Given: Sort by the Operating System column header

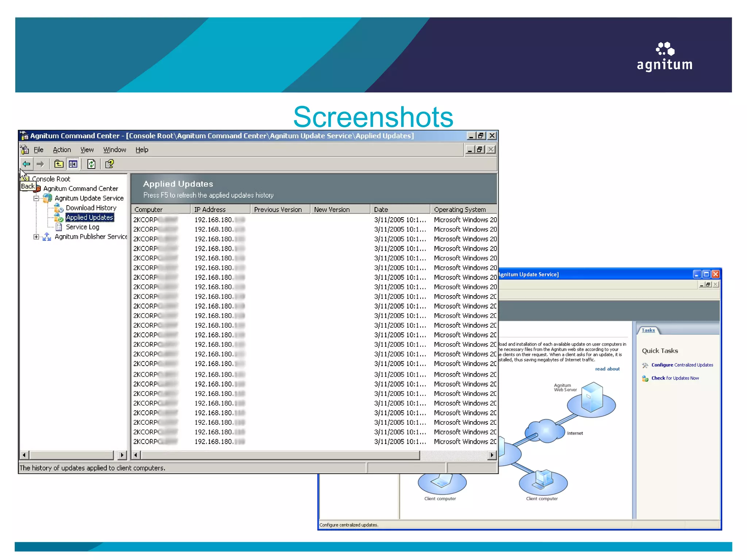Looking at the screenshot, I should pos(464,209).
